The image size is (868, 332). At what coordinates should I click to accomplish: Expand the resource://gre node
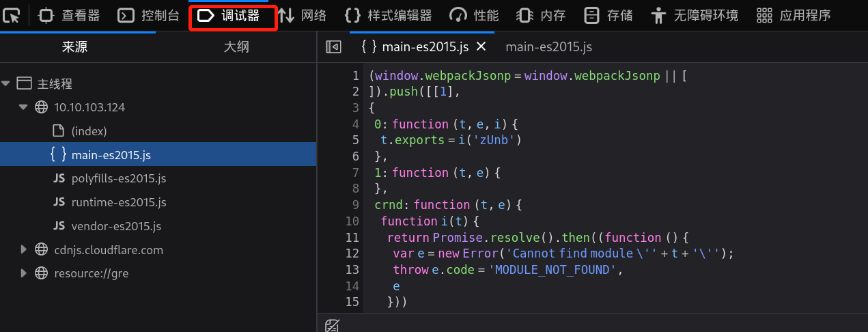pyautogui.click(x=23, y=273)
